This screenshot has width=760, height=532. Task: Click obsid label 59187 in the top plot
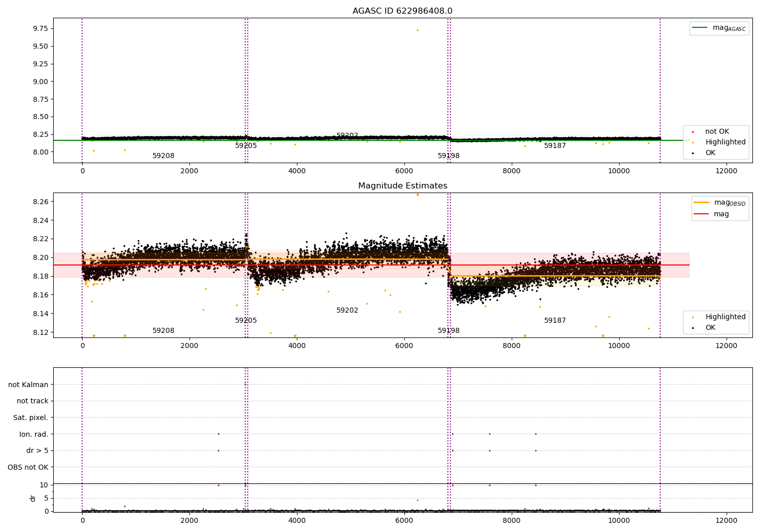[x=555, y=146]
